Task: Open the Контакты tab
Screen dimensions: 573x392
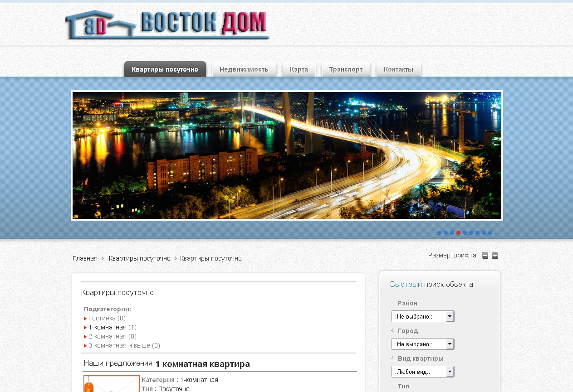Action: (x=399, y=69)
